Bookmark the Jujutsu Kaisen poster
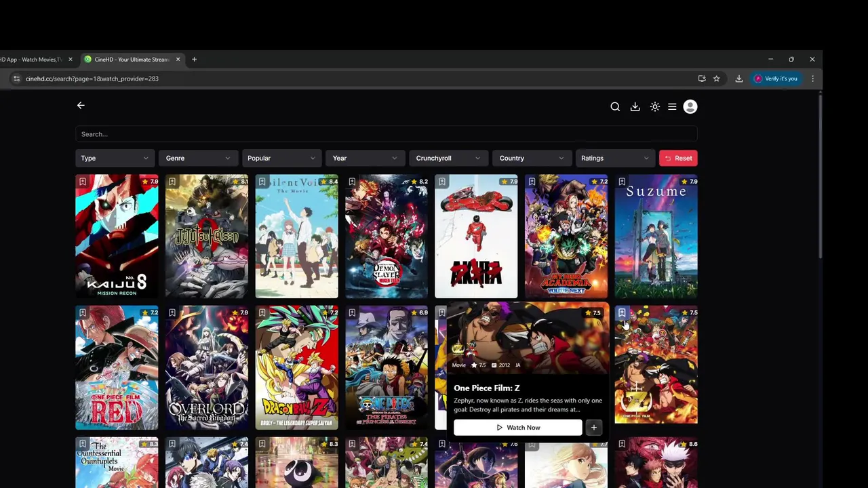868x488 pixels. [x=172, y=182]
